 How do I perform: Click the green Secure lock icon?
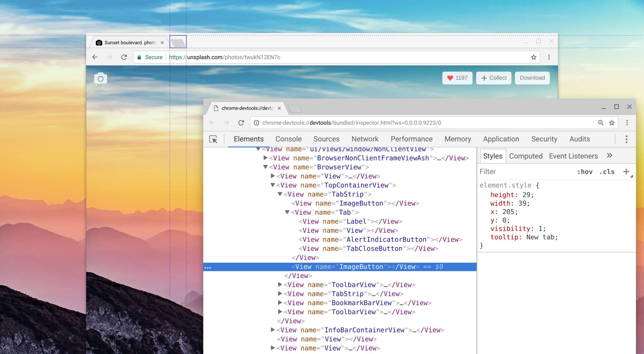[139, 57]
